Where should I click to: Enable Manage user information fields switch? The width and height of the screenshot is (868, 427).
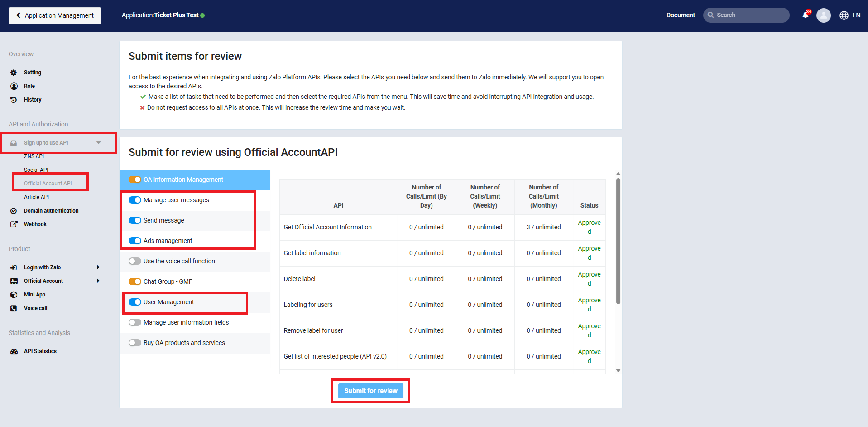pos(135,322)
